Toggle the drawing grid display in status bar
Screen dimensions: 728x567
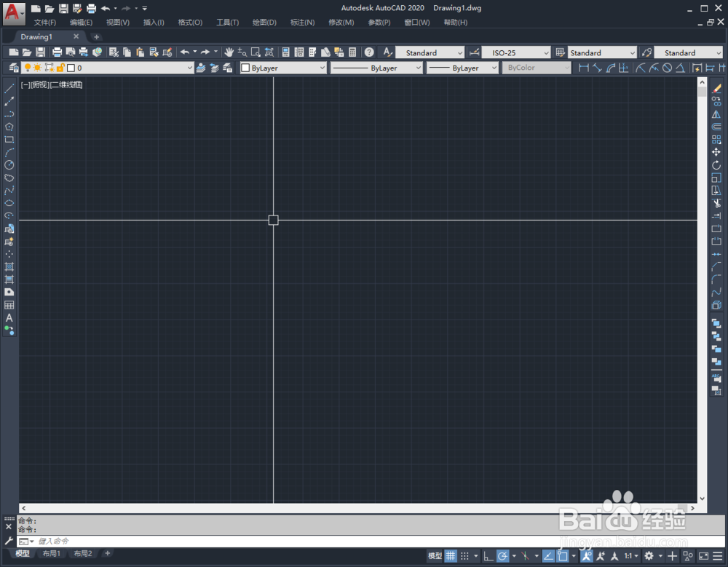(x=451, y=556)
